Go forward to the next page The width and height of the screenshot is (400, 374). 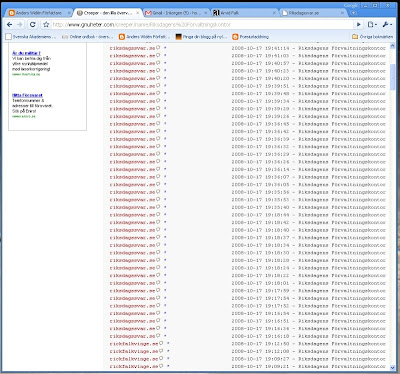point(20,25)
